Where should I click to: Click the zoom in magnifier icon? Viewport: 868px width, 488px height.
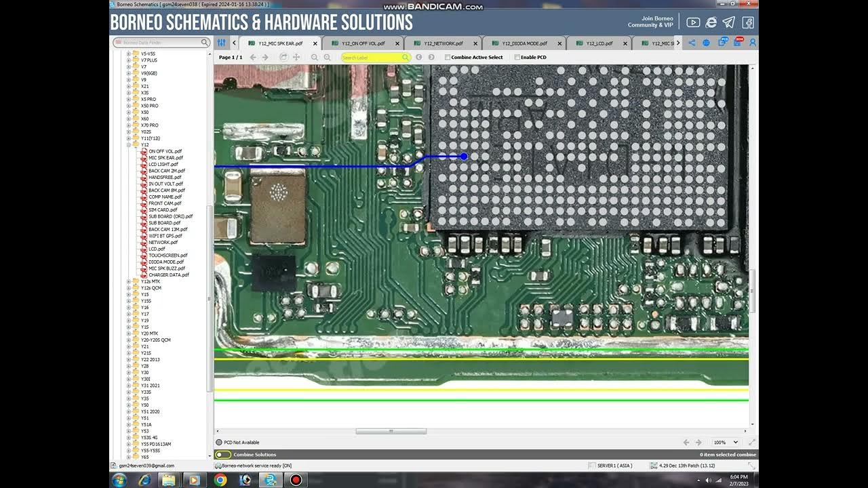(328, 57)
